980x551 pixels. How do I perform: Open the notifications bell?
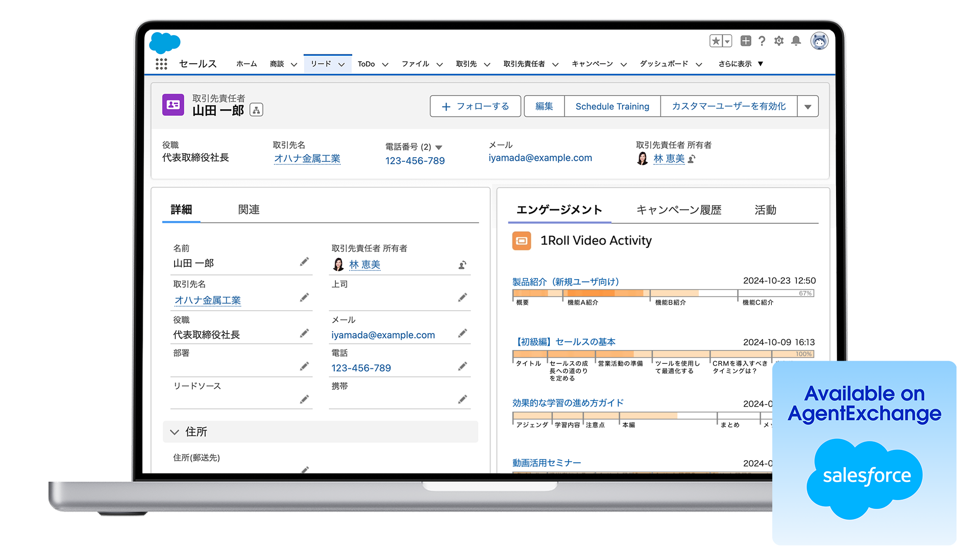tap(796, 41)
